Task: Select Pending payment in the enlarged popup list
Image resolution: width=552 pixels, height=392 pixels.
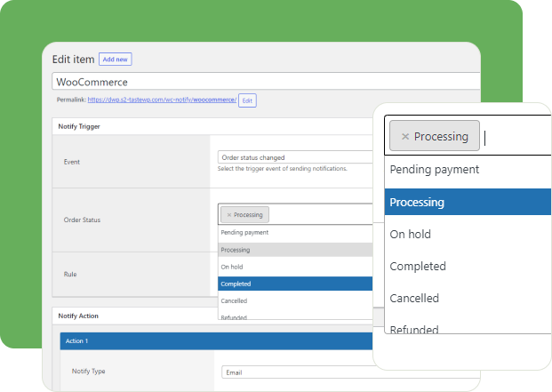Action: [435, 170]
